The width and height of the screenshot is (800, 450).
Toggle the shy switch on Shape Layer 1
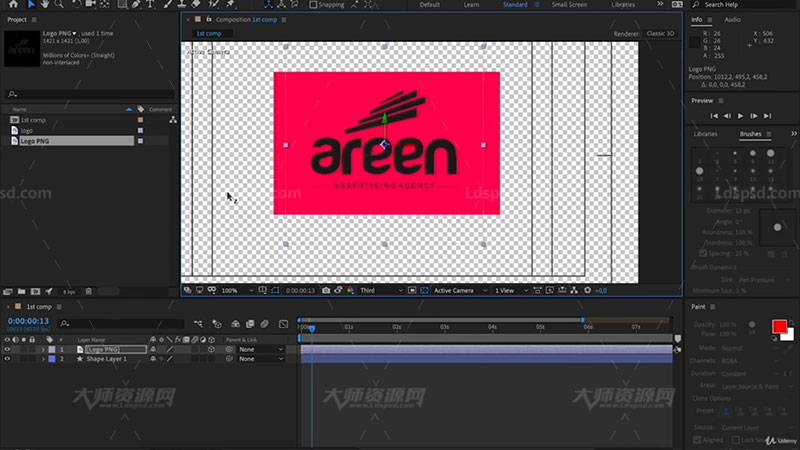[153, 359]
